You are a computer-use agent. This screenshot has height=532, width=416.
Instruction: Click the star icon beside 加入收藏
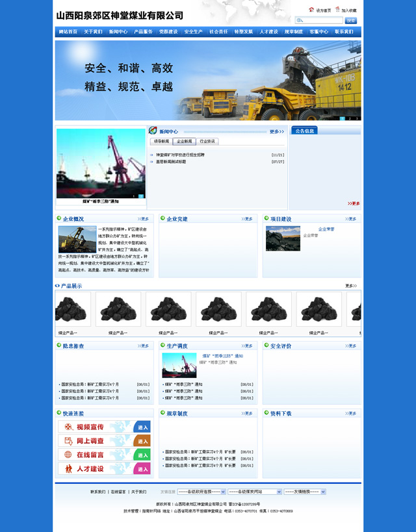[337, 10]
